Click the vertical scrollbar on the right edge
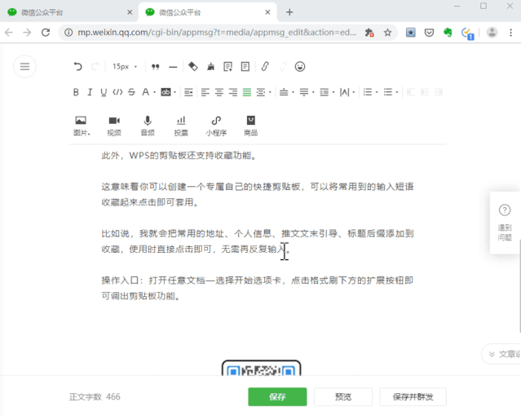Viewport: 521px width, 420px height. click(x=519, y=285)
